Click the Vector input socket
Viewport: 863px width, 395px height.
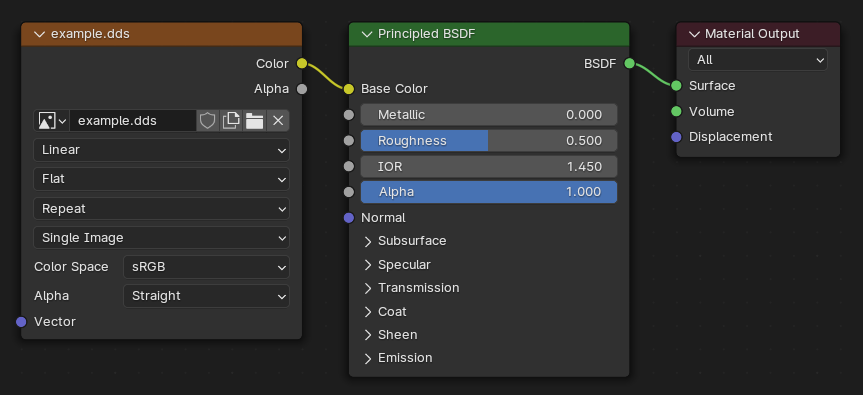[21, 322]
